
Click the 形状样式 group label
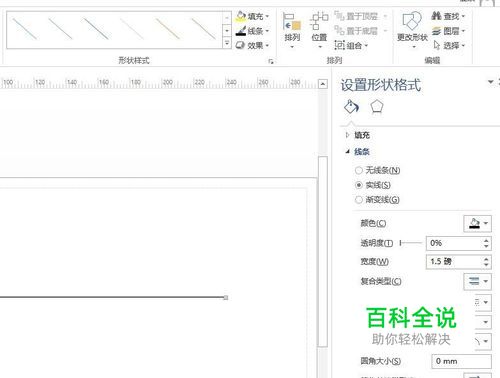134,61
